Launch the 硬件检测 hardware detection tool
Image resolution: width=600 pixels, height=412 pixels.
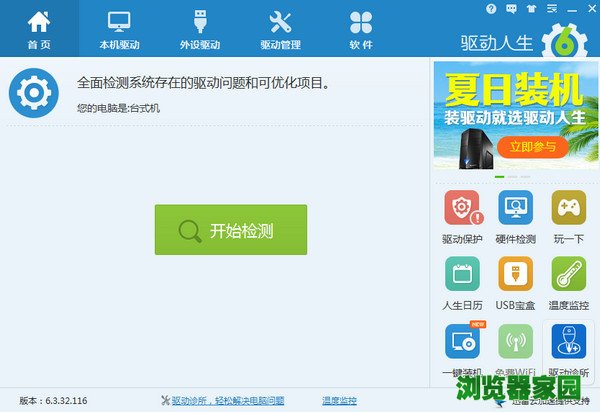pos(515,209)
